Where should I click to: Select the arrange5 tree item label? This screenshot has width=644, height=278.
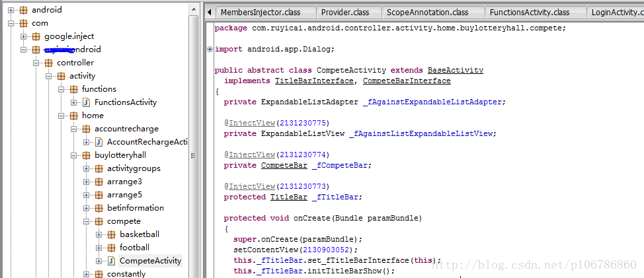[x=124, y=195]
